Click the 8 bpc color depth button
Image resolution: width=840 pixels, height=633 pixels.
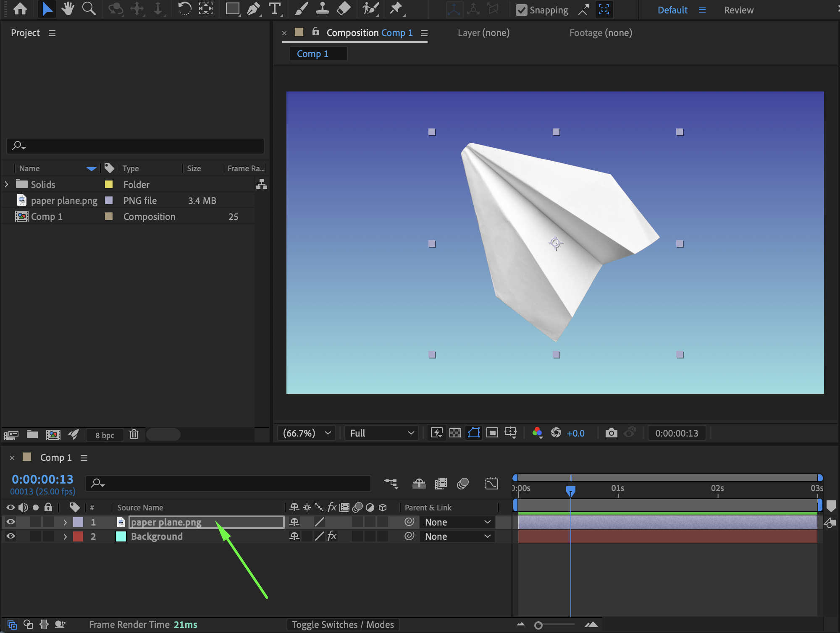105,435
